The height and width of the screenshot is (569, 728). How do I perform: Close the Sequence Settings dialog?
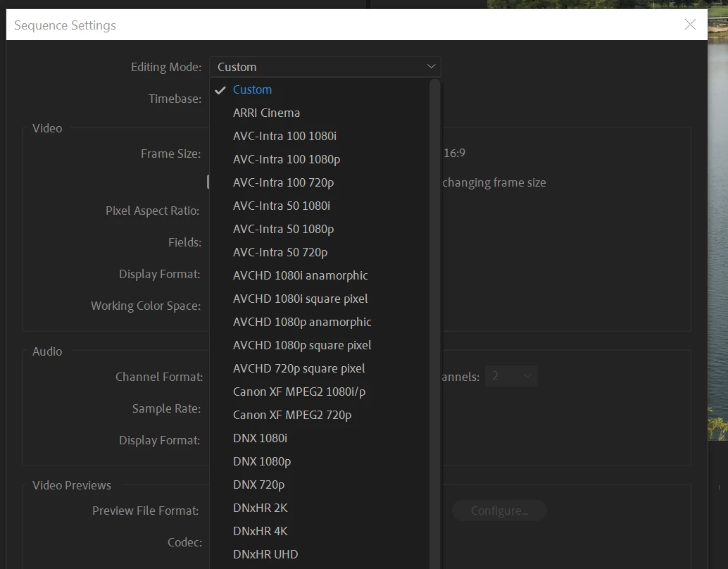[690, 25]
